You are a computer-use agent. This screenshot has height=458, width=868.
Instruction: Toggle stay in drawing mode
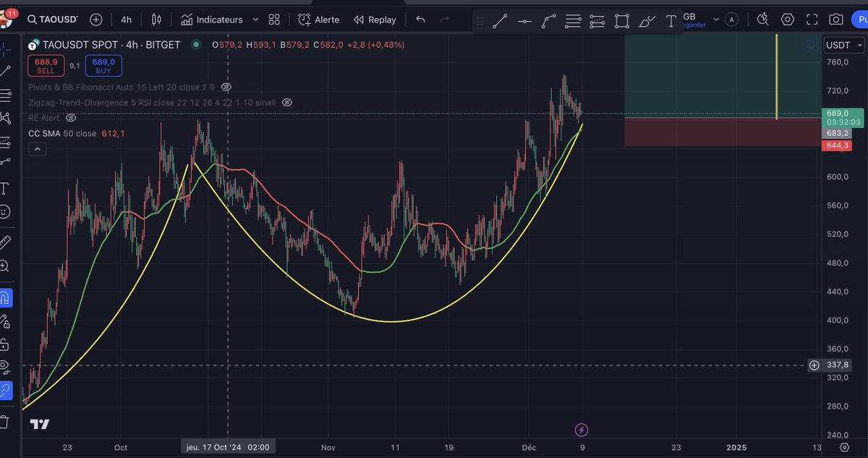point(5,321)
